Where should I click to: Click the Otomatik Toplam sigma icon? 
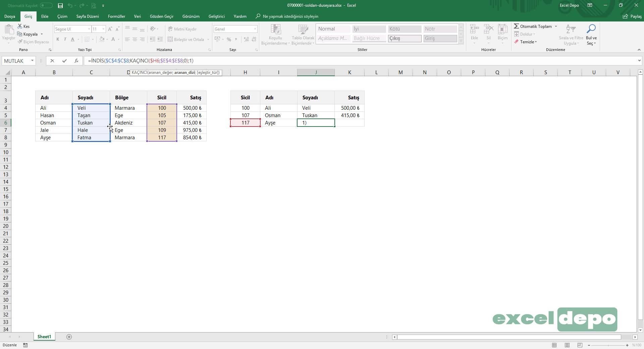(x=517, y=26)
